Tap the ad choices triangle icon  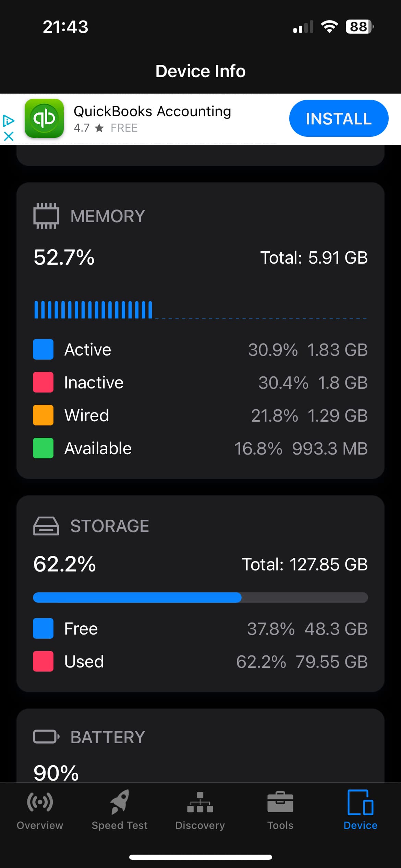pos(9,120)
